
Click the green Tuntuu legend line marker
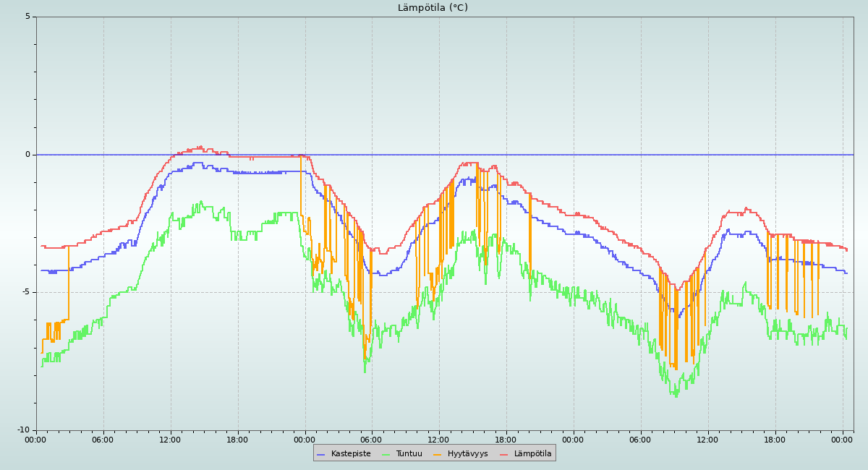pyautogui.click(x=386, y=454)
